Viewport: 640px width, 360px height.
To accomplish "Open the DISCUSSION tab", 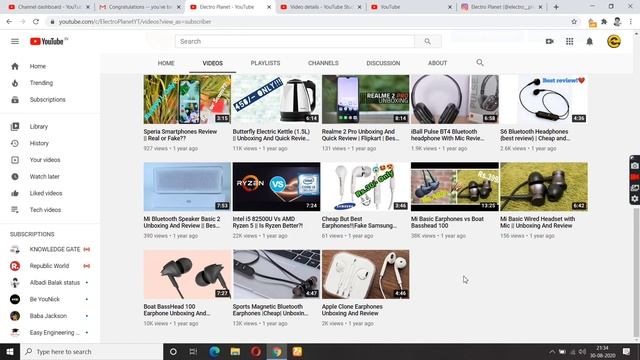I will point(383,63).
